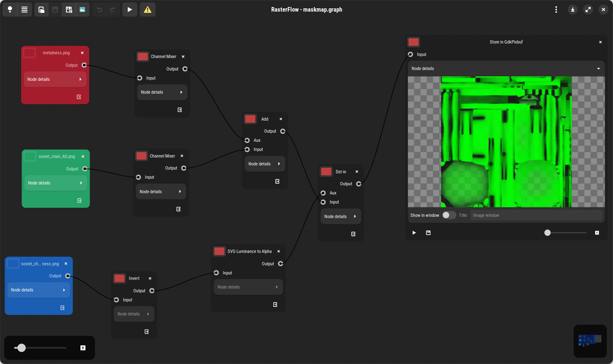613x364 pixels.
Task: Click the Save As floppy disk icon
Action: pos(69,10)
